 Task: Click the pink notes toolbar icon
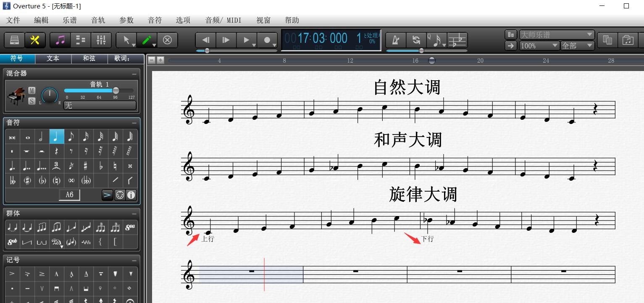(x=60, y=40)
